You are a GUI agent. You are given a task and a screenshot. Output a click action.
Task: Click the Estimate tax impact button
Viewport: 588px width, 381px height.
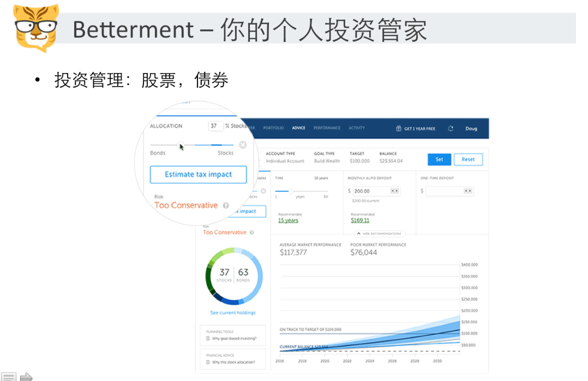(x=198, y=174)
